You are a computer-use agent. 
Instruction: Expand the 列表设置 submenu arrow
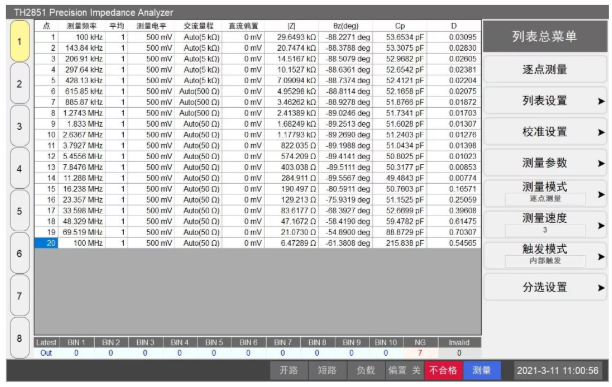[601, 101]
